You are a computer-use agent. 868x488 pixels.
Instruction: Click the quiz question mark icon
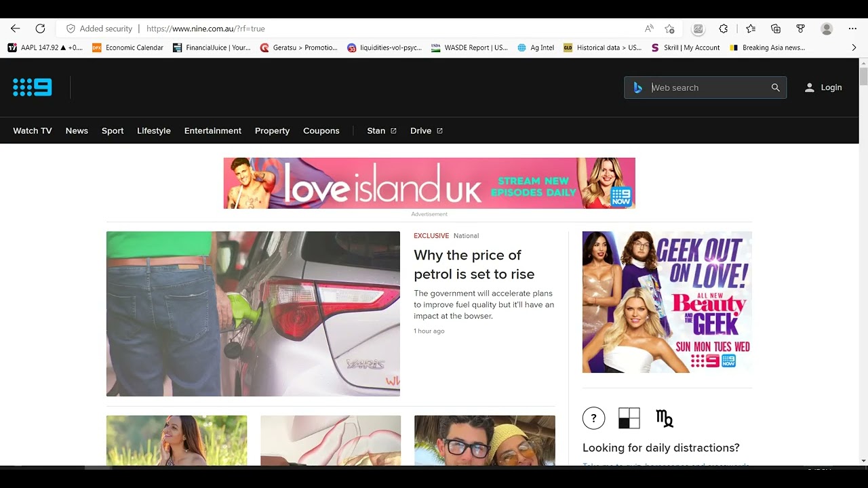click(x=593, y=418)
